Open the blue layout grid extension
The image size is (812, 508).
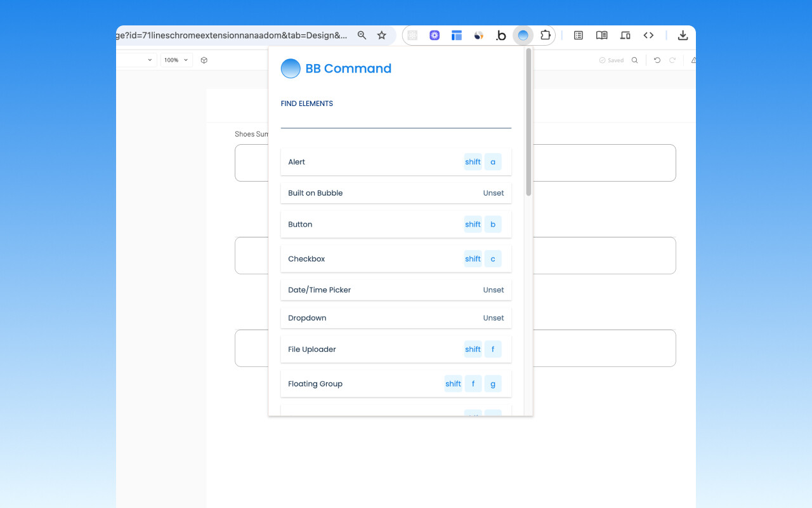pyautogui.click(x=457, y=36)
